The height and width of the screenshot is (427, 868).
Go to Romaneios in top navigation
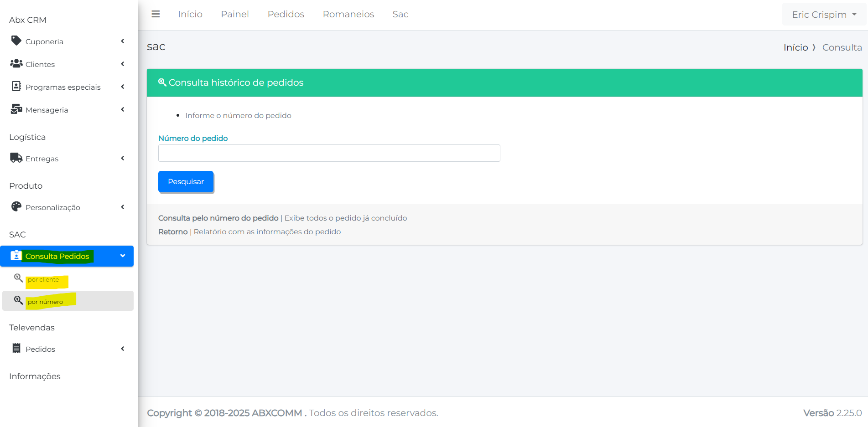[x=348, y=14]
